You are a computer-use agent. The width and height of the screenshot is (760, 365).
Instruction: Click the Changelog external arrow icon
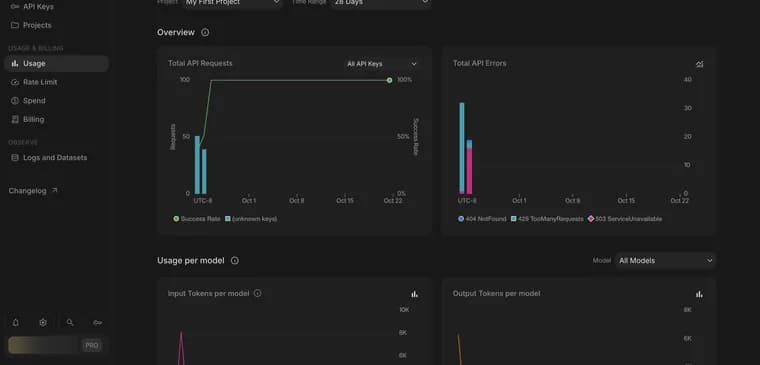54,190
